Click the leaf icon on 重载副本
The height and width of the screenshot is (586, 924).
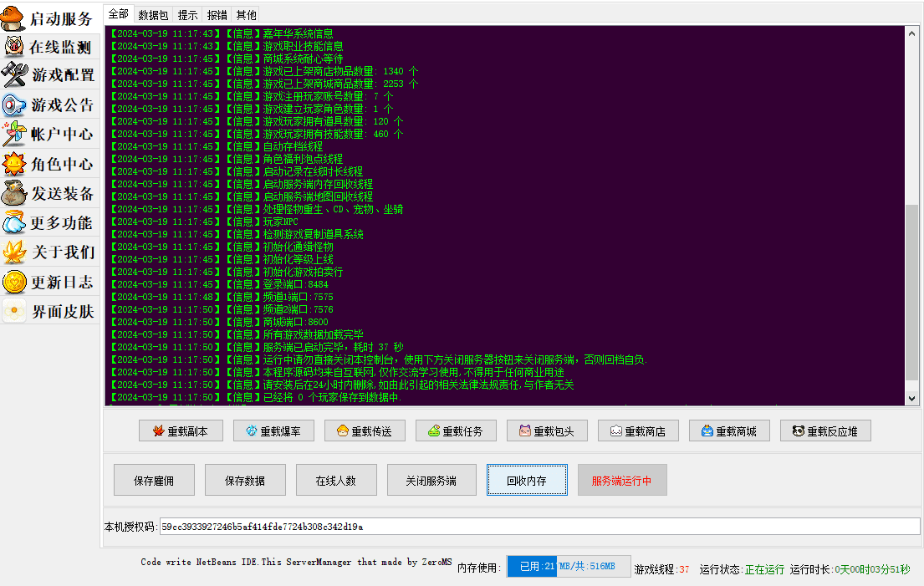158,431
